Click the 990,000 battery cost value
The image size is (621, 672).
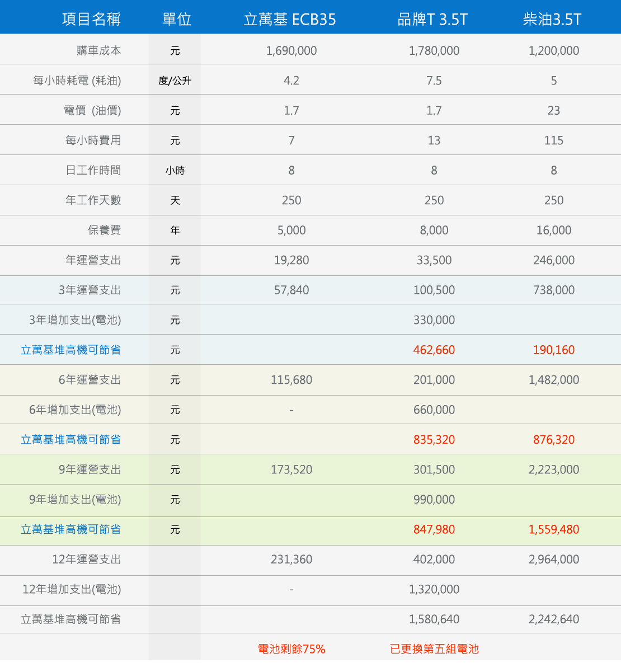click(x=434, y=500)
